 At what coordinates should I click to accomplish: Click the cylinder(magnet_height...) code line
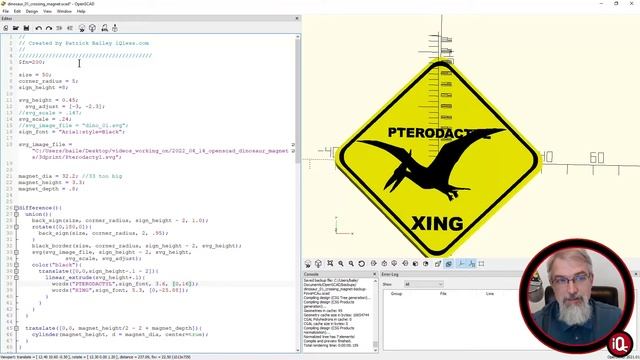pyautogui.click(x=120, y=334)
